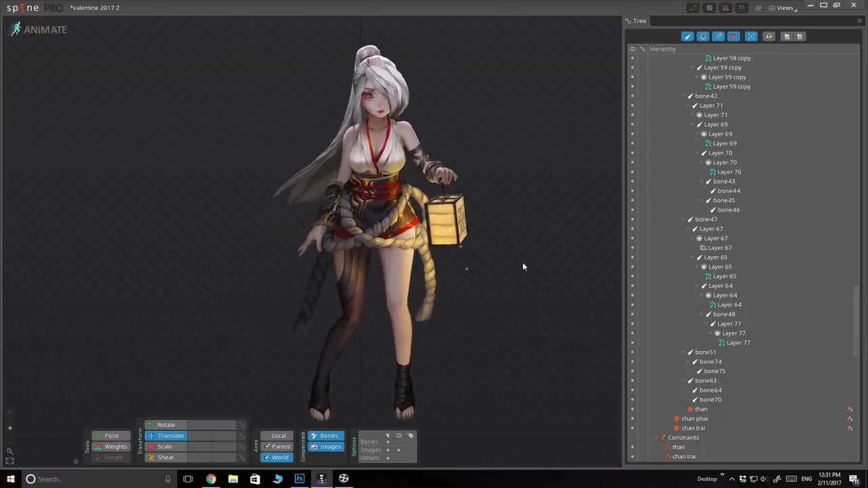Click the key icon next to Shear field

[x=241, y=457]
